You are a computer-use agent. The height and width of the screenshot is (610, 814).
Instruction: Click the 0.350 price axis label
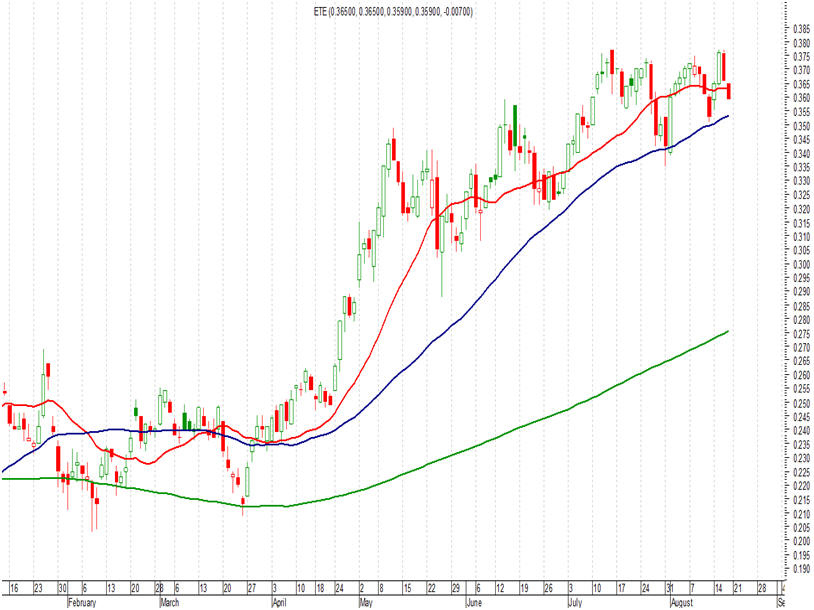click(x=803, y=126)
